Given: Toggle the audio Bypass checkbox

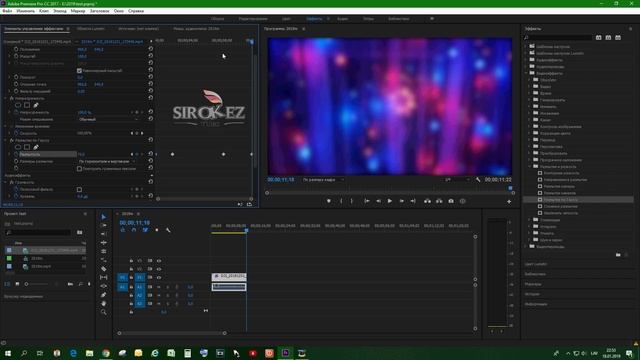Looking at the screenshot, I should pos(80,189).
